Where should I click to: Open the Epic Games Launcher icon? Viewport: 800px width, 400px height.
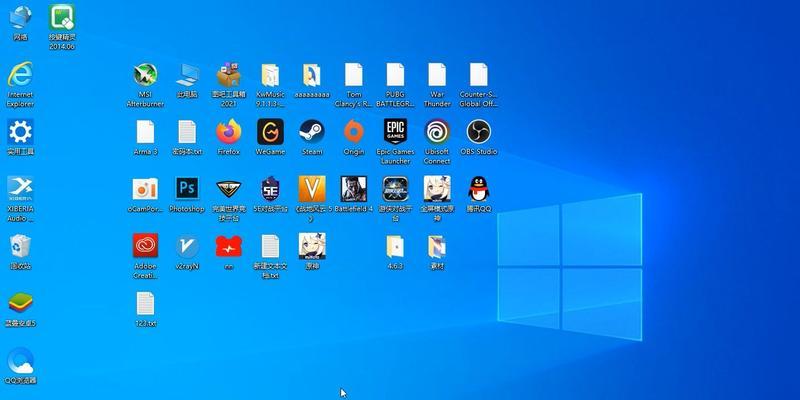(395, 132)
